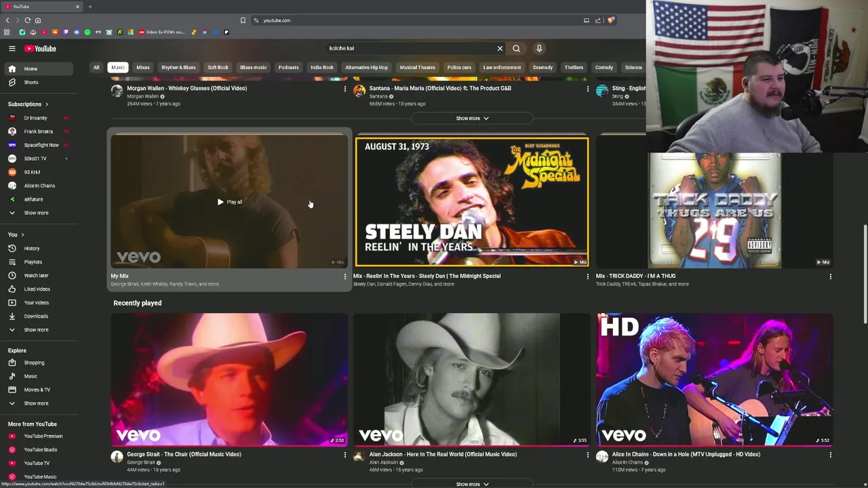The width and height of the screenshot is (868, 488).
Task: Expand Show more below Morgan Wallen row
Action: pyautogui.click(x=472, y=118)
